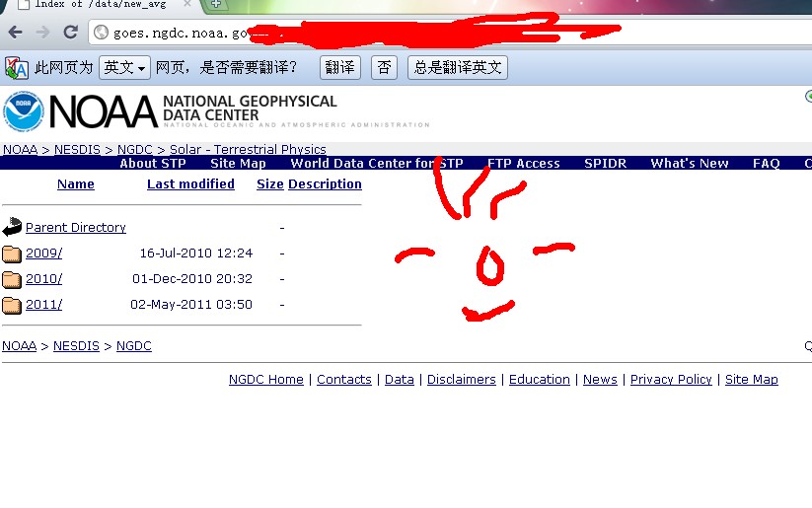Click the date text 01-Dec-2010 20:32

click(192, 278)
